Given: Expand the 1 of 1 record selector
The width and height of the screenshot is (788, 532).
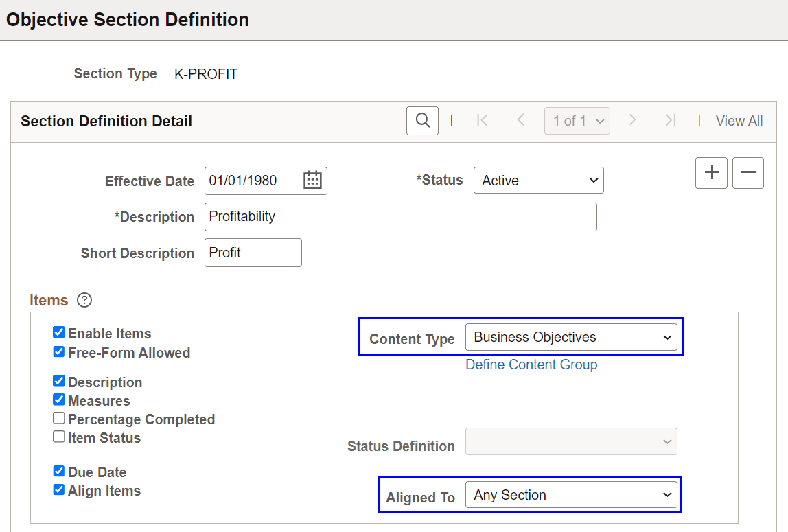Looking at the screenshot, I should pyautogui.click(x=577, y=120).
